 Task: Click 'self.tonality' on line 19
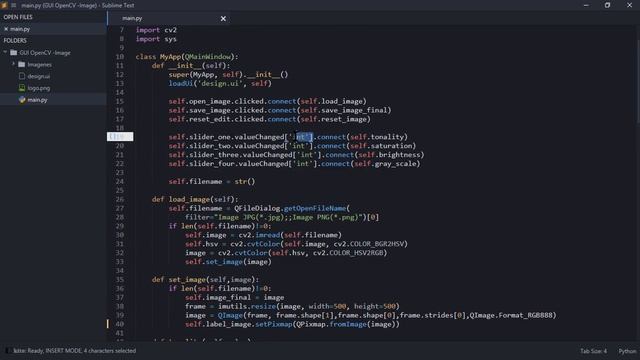click(377, 137)
